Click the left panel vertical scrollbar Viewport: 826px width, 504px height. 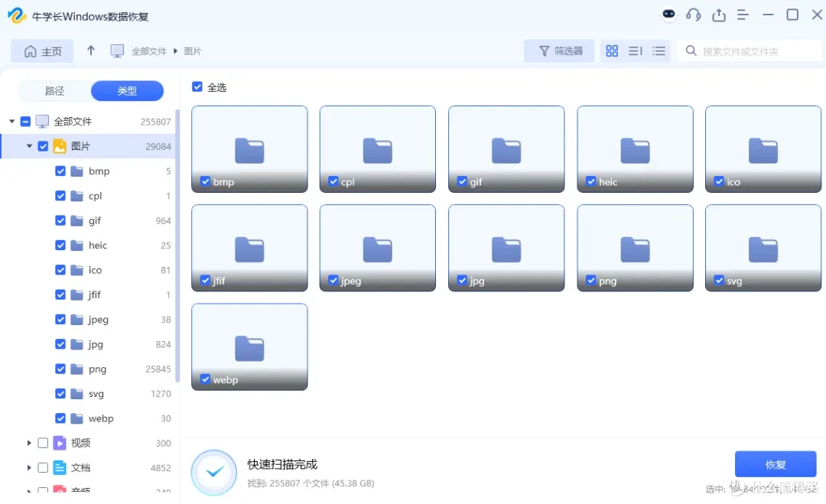[x=177, y=245]
